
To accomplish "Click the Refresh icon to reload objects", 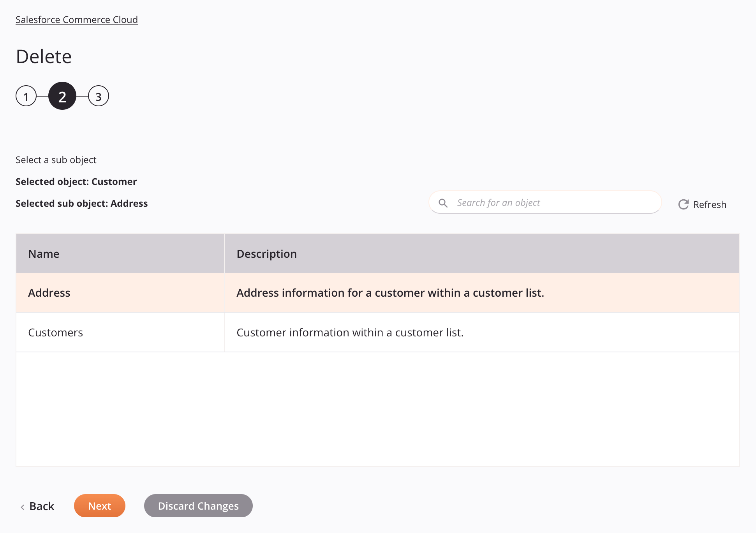I will pyautogui.click(x=683, y=204).
